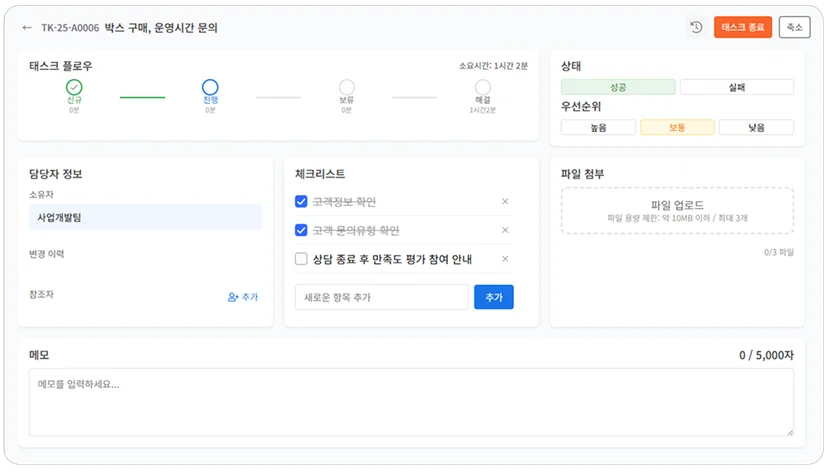This screenshot has width=828, height=472.
Task: Click the 축소 button
Action: 794,27
